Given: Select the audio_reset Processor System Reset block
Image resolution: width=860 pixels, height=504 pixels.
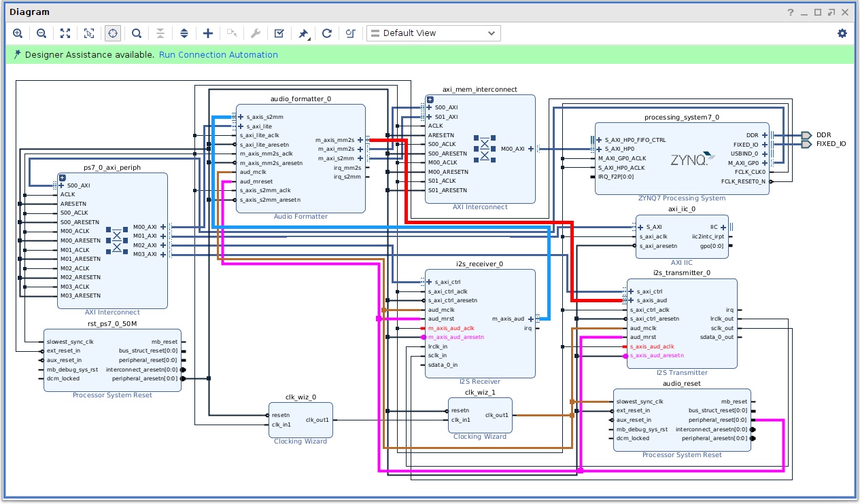Looking at the screenshot, I should (683, 420).
